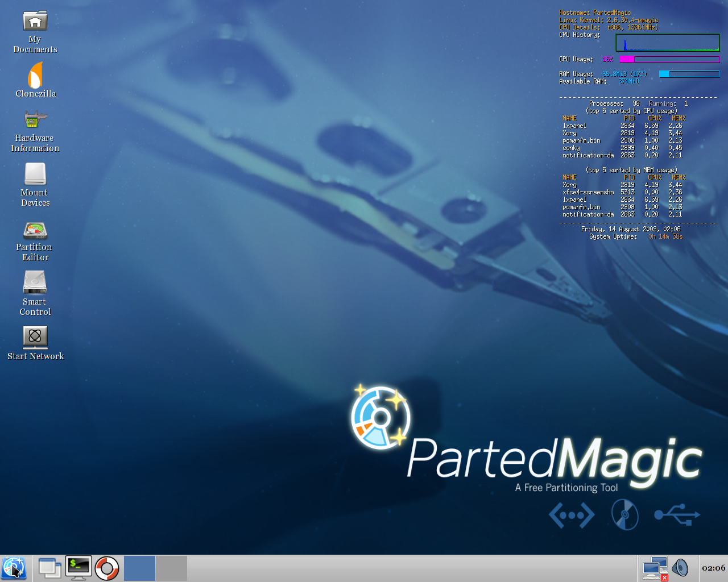The width and height of the screenshot is (728, 582).
Task: Open the Hardware Information desktop shortcut
Action: [x=35, y=131]
